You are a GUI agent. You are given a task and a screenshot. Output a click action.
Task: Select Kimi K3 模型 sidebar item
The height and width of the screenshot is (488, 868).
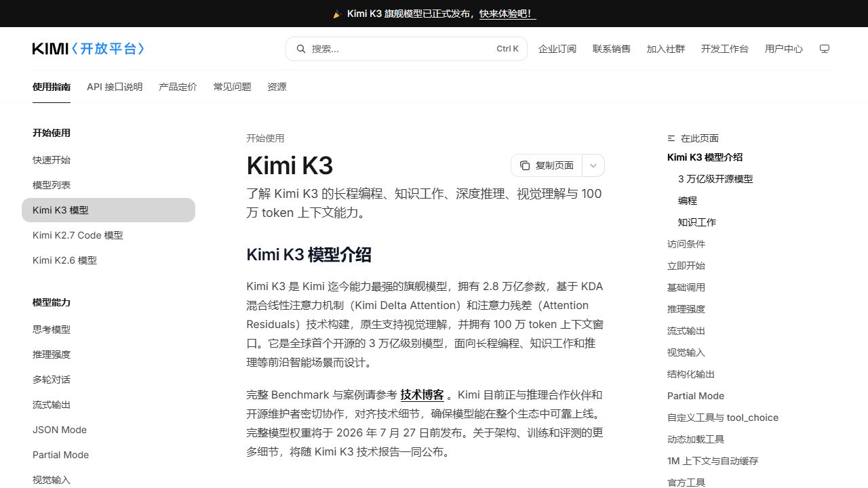(108, 210)
